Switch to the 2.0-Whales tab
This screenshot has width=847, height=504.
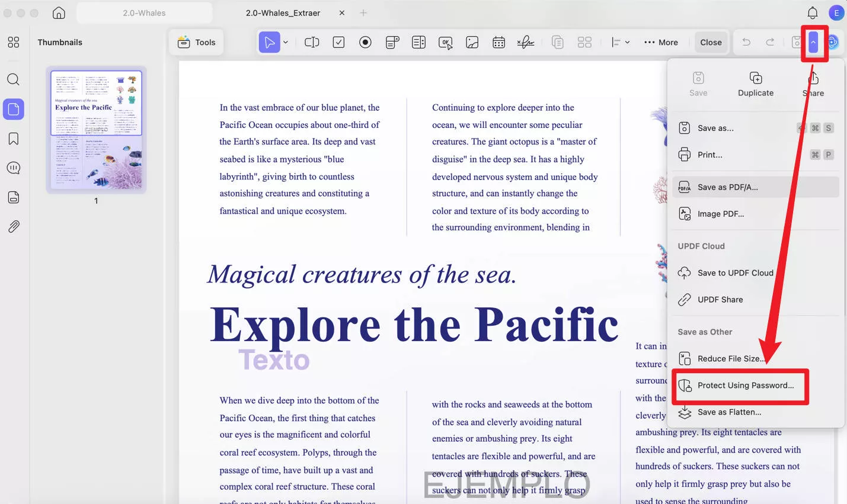(x=144, y=12)
